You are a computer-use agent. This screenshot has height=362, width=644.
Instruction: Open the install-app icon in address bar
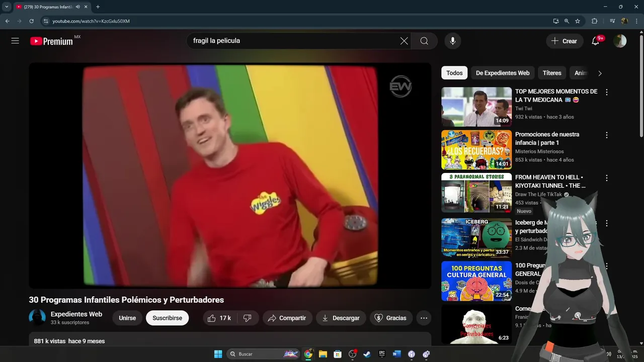(x=555, y=21)
